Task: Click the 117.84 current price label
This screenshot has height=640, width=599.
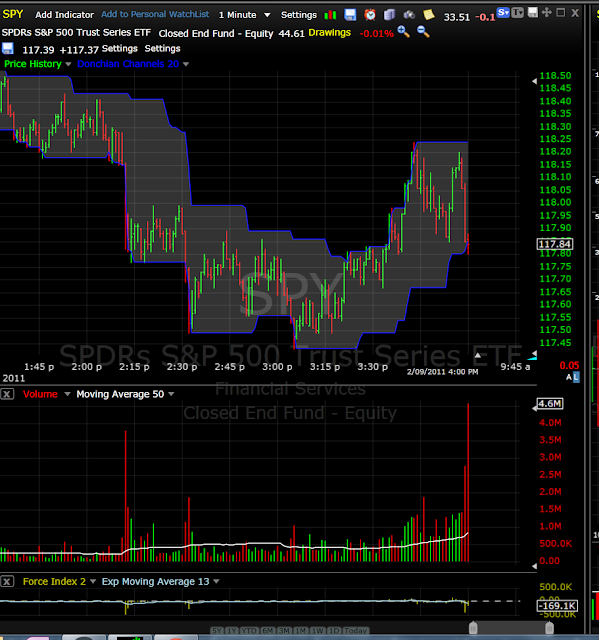Action: pyautogui.click(x=555, y=244)
